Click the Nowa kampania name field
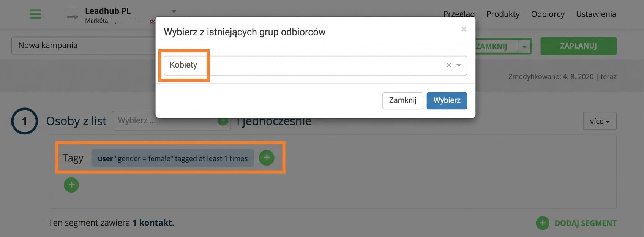 (84, 46)
